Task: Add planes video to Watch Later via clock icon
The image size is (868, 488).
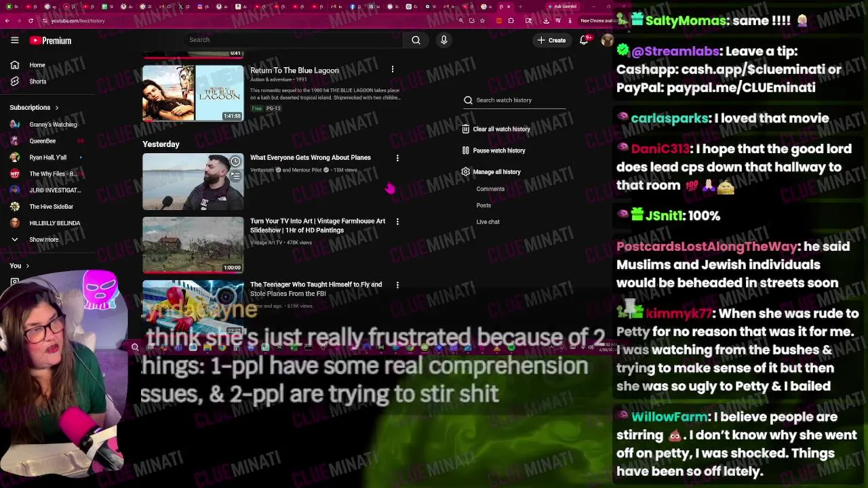Action: [235, 161]
